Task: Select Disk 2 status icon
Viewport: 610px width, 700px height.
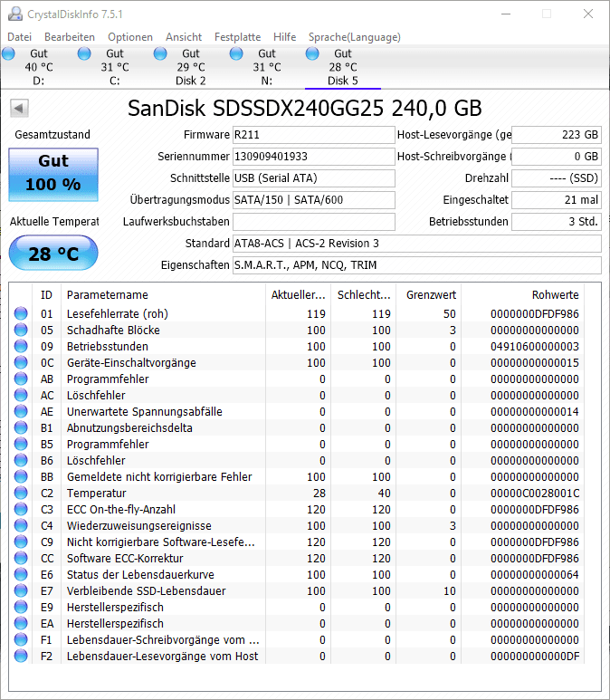Action: (x=160, y=53)
